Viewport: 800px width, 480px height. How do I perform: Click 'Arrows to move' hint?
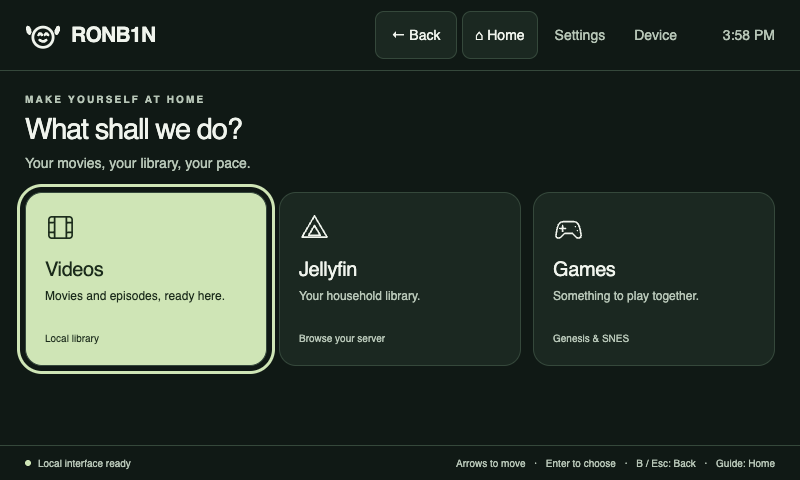(490, 463)
